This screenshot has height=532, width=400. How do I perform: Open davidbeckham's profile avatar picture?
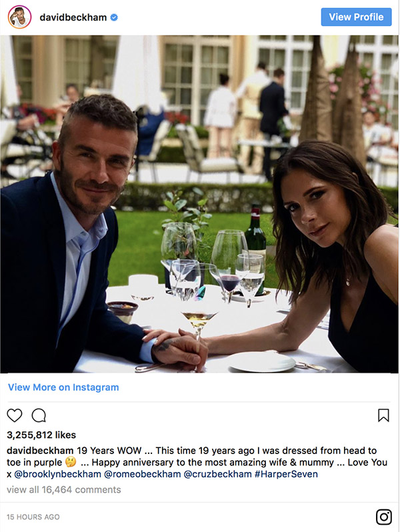pyautogui.click(x=19, y=17)
